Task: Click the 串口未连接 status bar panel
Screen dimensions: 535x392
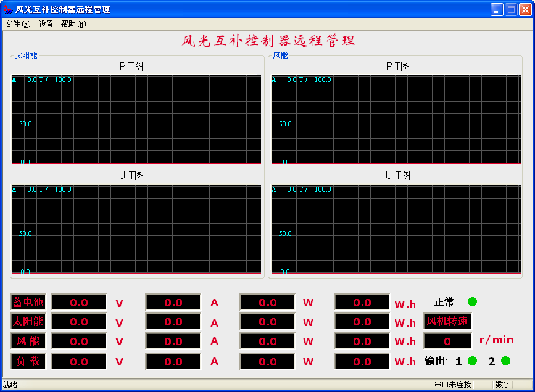Action: pyautogui.click(x=453, y=385)
